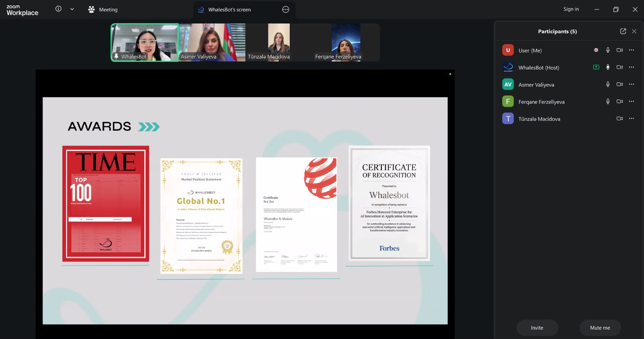
Task: Select the Asmer Valiyeva video thumbnail
Action: click(212, 42)
